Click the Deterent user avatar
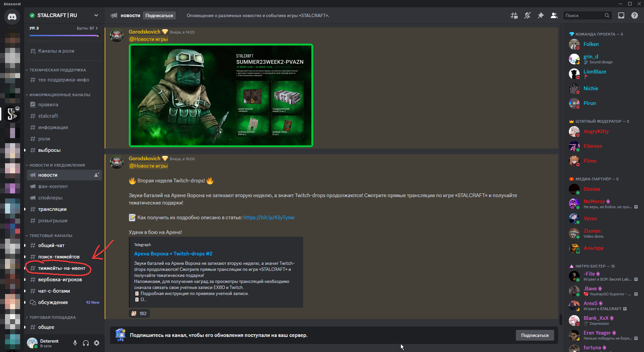 tap(33, 343)
